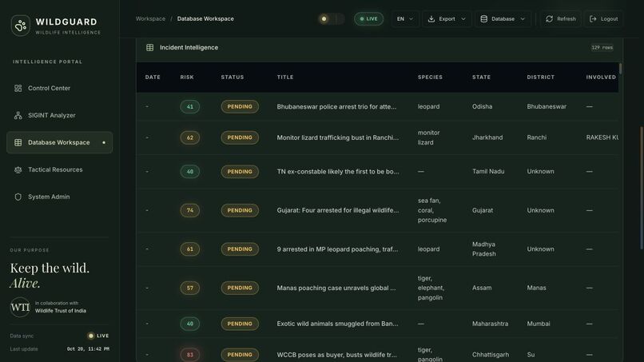This screenshot has height=362, width=644.
Task: Open the EN language dropdown
Action: tap(405, 19)
